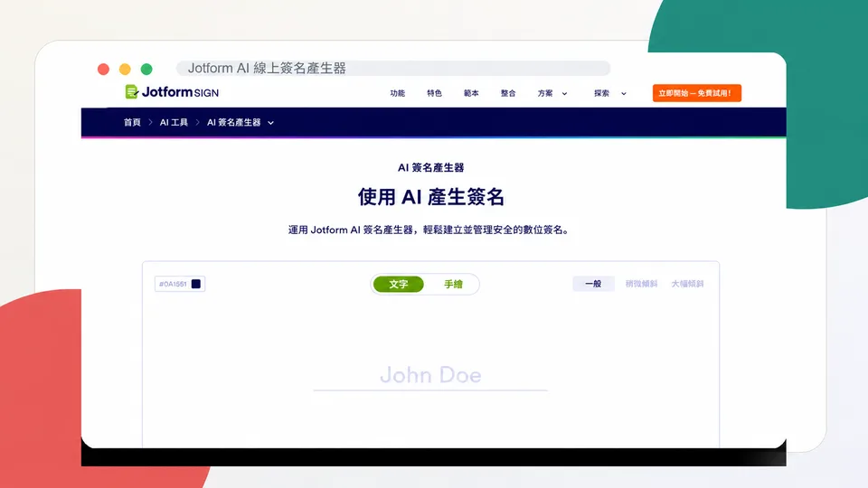Switch to 手繪 draw signature mode

pyautogui.click(x=453, y=285)
